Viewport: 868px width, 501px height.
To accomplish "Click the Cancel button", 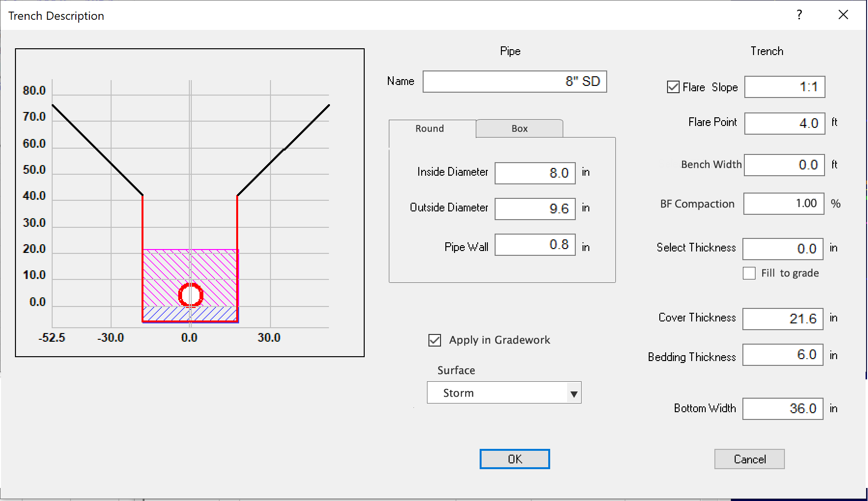I will pos(749,459).
